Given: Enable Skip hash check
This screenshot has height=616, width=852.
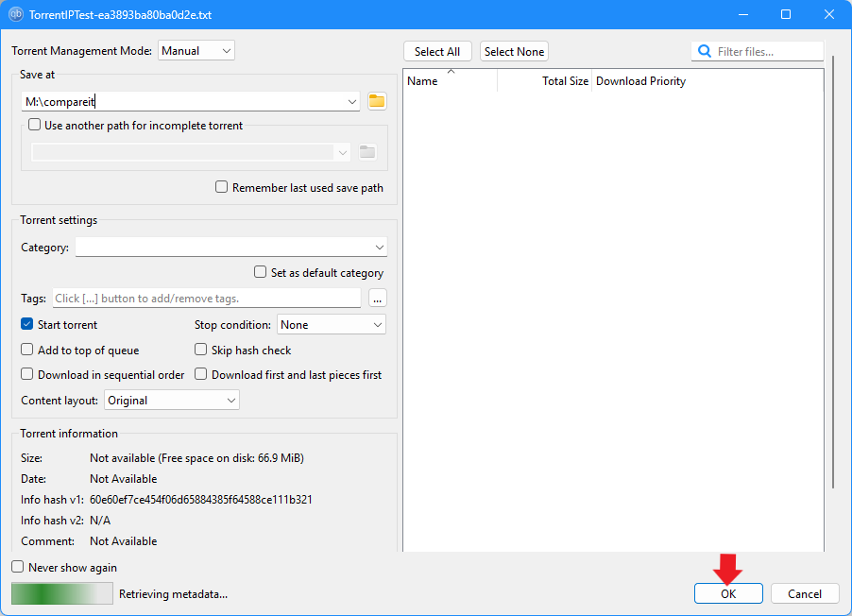Looking at the screenshot, I should tap(200, 350).
